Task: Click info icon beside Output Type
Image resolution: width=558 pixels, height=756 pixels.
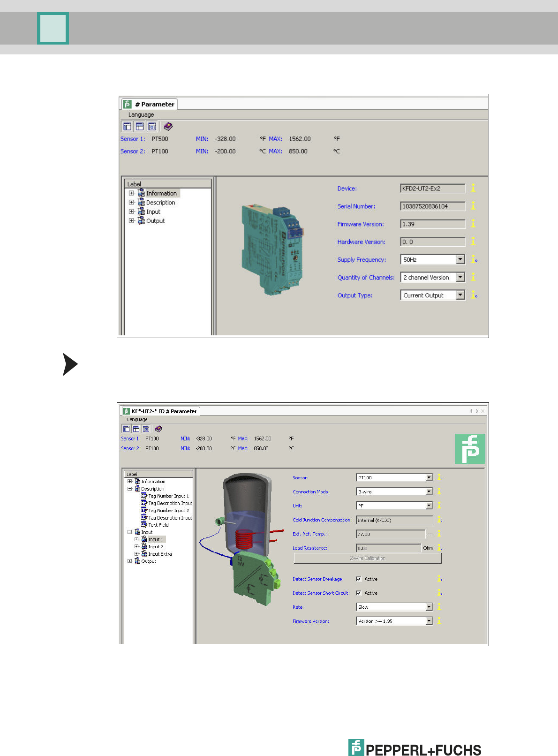Action: pyautogui.click(x=474, y=295)
